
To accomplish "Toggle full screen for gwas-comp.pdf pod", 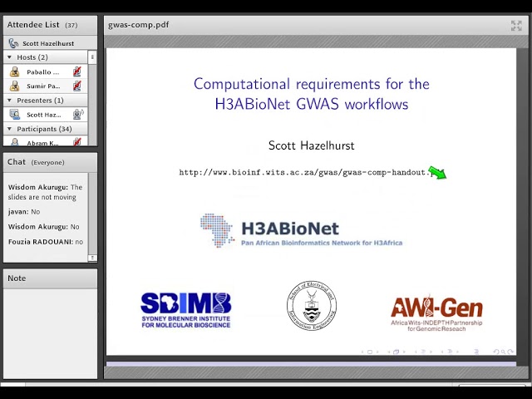I will click(516, 26).
